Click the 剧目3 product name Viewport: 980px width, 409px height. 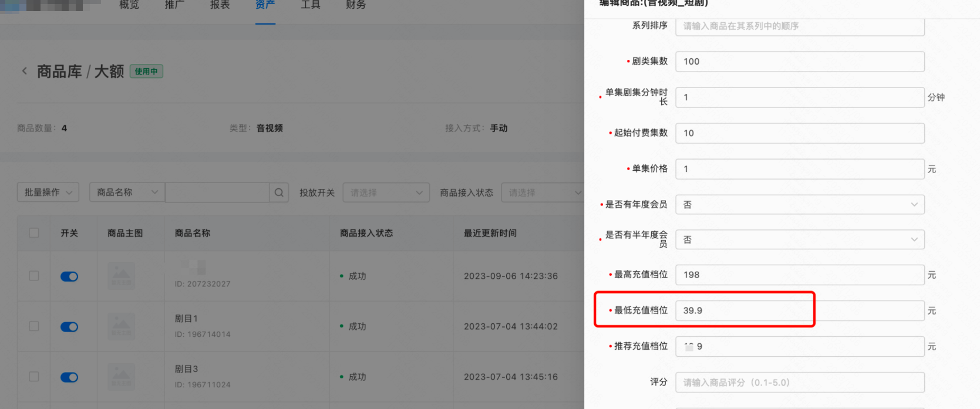[186, 369]
